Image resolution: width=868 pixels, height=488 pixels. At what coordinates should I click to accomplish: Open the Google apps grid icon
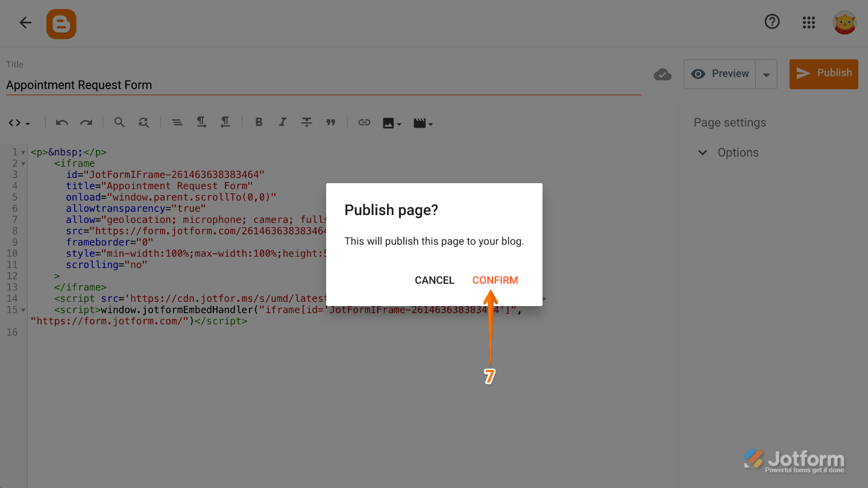(809, 23)
